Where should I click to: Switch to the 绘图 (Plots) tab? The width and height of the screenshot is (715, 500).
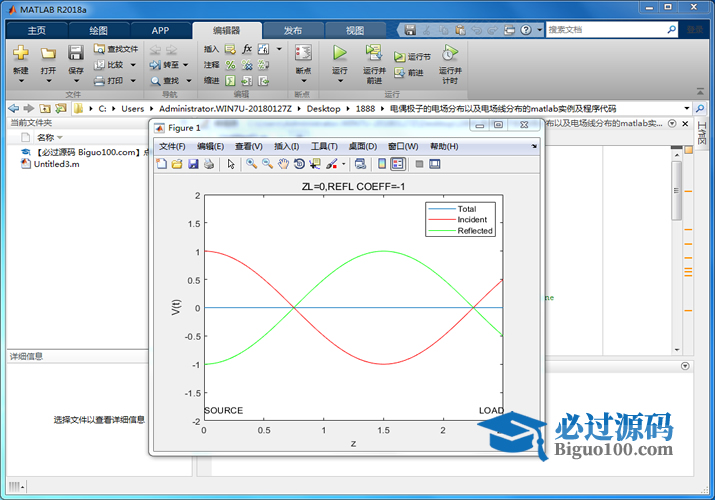tap(98, 31)
